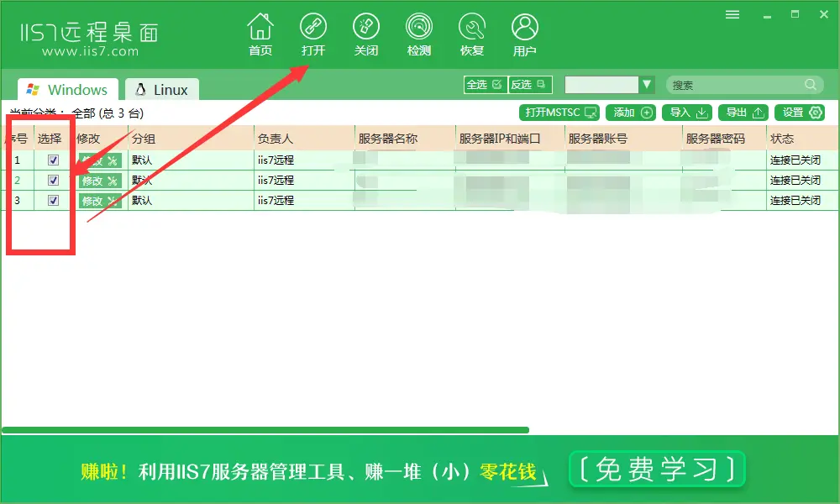The image size is (840, 504).
Task: Click the 导入 import button
Action: pos(687,113)
